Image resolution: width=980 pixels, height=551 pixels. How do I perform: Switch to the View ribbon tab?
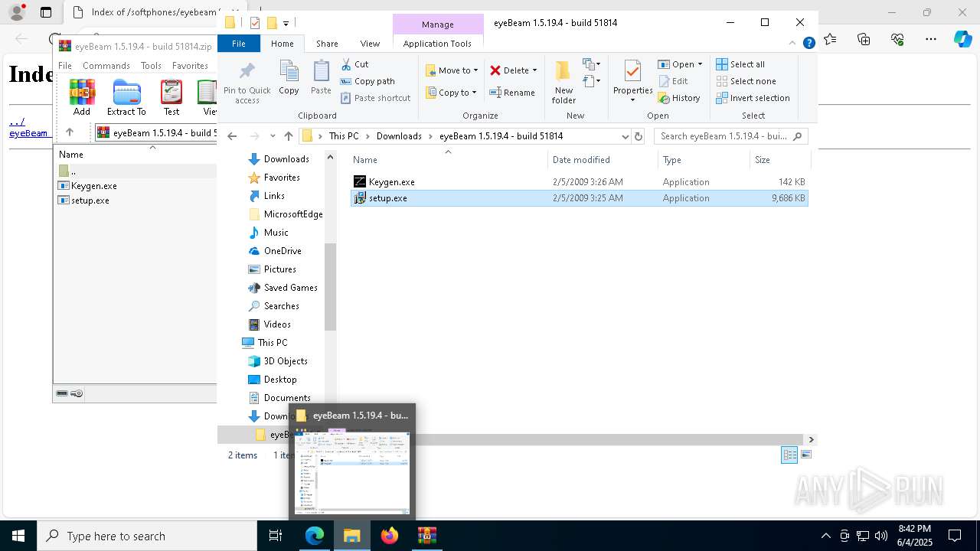click(x=370, y=44)
